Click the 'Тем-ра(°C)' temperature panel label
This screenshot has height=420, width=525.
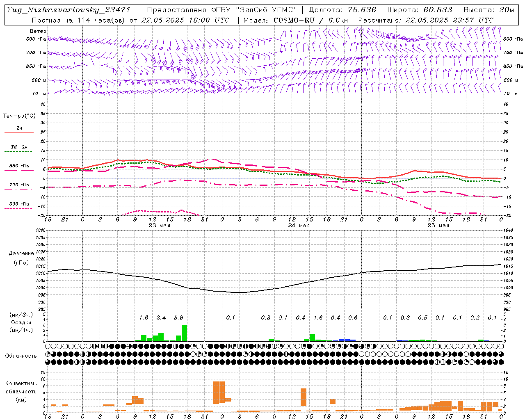pos(19,116)
